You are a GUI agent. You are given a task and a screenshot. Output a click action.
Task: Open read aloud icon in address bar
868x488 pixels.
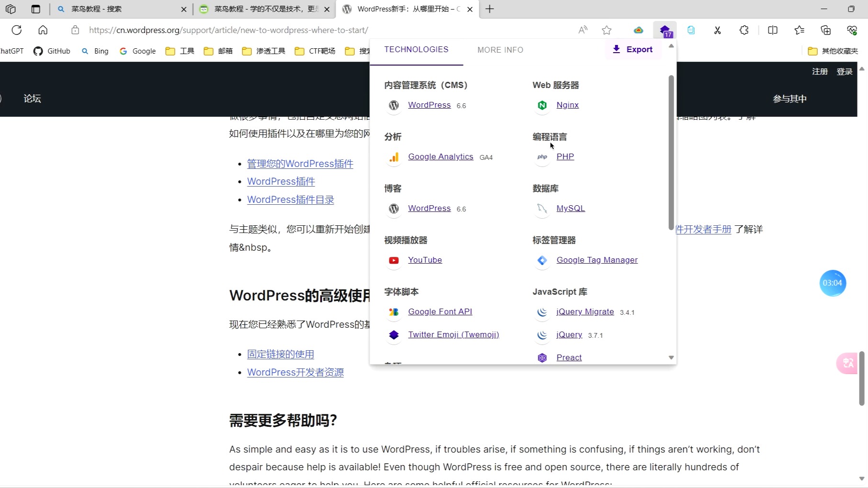tap(583, 30)
